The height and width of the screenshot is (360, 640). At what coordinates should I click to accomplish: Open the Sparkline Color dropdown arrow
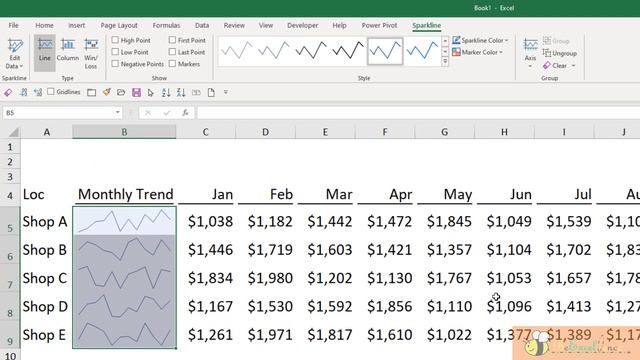(x=507, y=40)
